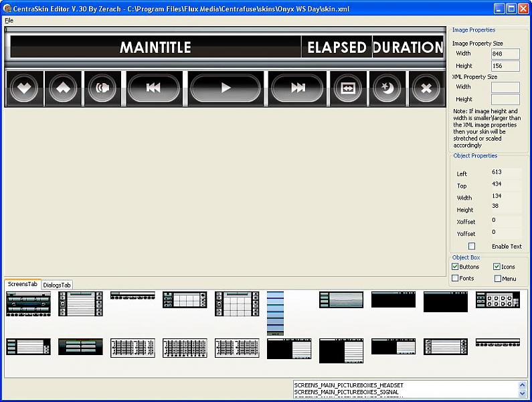The width and height of the screenshot is (532, 402).
Task: Uncheck the Buttons checkbox
Action: point(456,267)
